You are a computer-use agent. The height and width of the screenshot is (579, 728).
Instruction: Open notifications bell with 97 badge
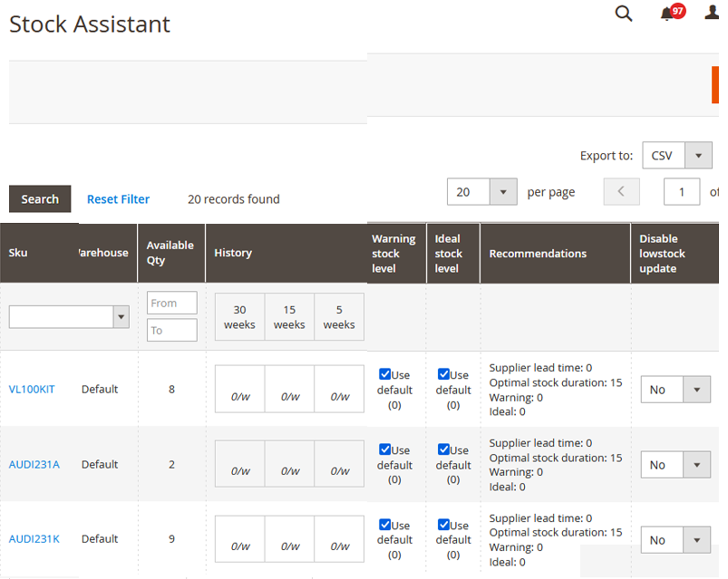668,14
